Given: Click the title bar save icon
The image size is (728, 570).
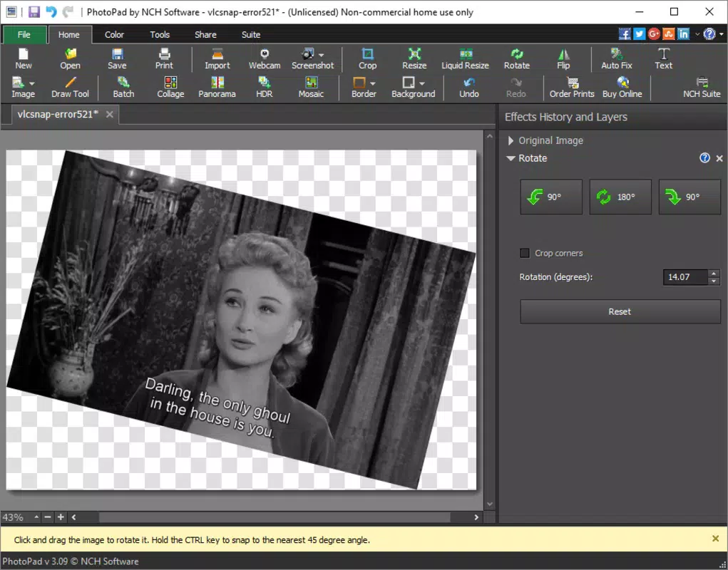Looking at the screenshot, I should click(34, 12).
